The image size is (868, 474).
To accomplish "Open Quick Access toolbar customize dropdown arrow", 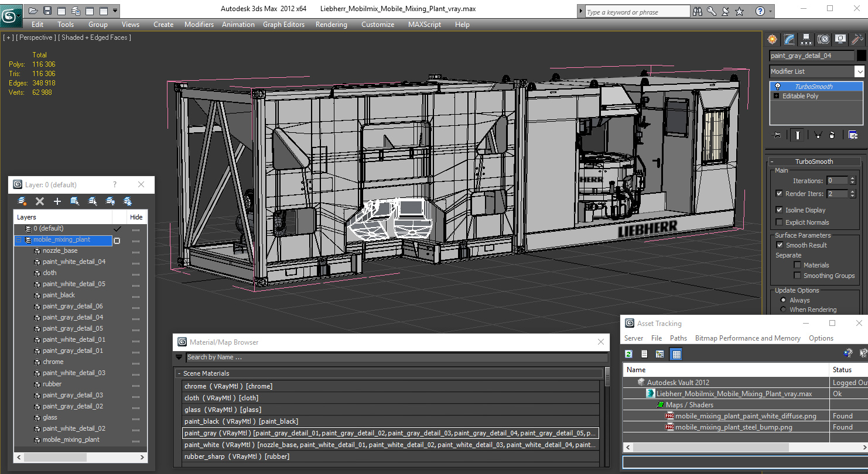I will pos(115,11).
